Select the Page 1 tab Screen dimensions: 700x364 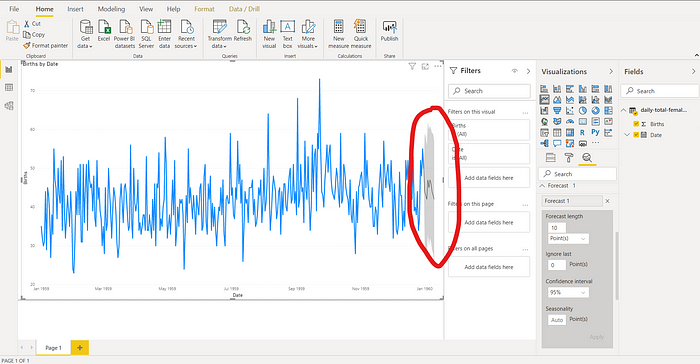click(54, 347)
